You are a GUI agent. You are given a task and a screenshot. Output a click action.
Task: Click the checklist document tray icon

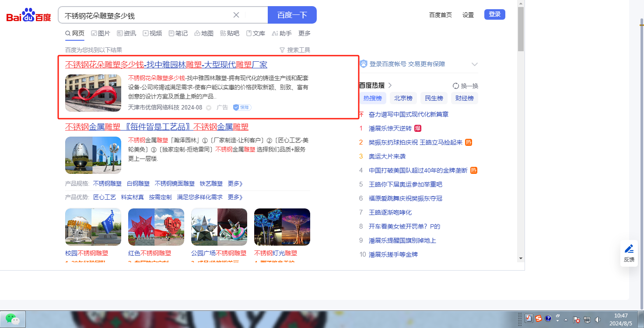528,319
